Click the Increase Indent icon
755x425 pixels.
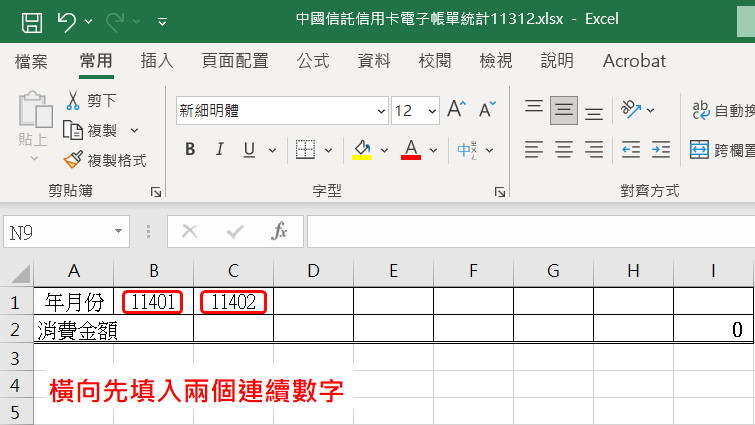click(660, 150)
